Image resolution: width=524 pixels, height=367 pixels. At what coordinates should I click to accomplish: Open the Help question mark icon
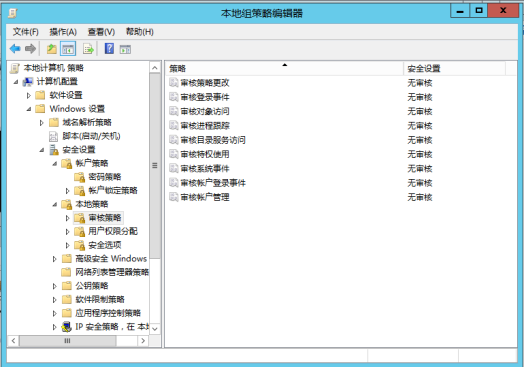(x=109, y=49)
